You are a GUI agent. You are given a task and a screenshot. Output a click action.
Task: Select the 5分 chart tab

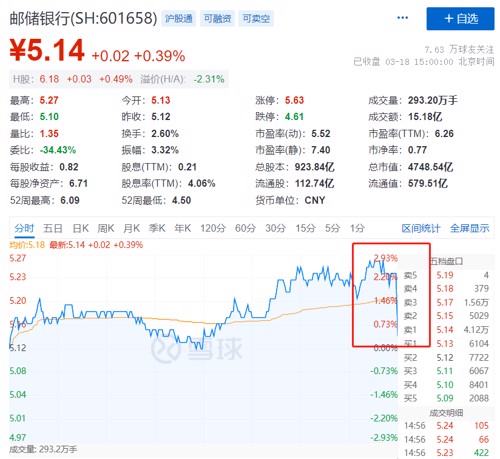pos(332,228)
